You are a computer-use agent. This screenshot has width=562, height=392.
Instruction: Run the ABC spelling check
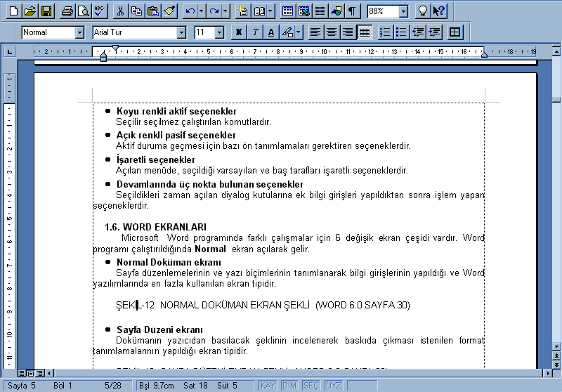point(100,11)
